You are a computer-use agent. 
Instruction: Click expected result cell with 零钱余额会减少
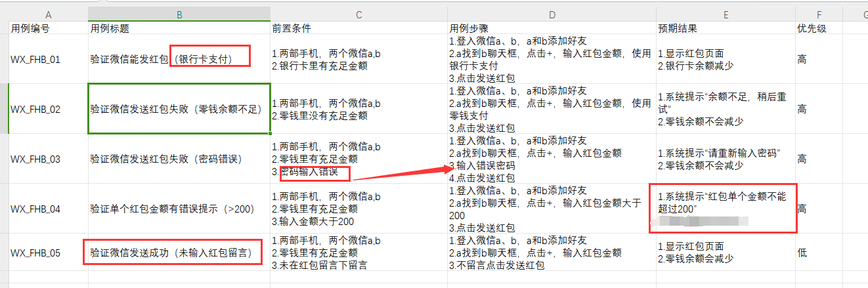tap(726, 253)
